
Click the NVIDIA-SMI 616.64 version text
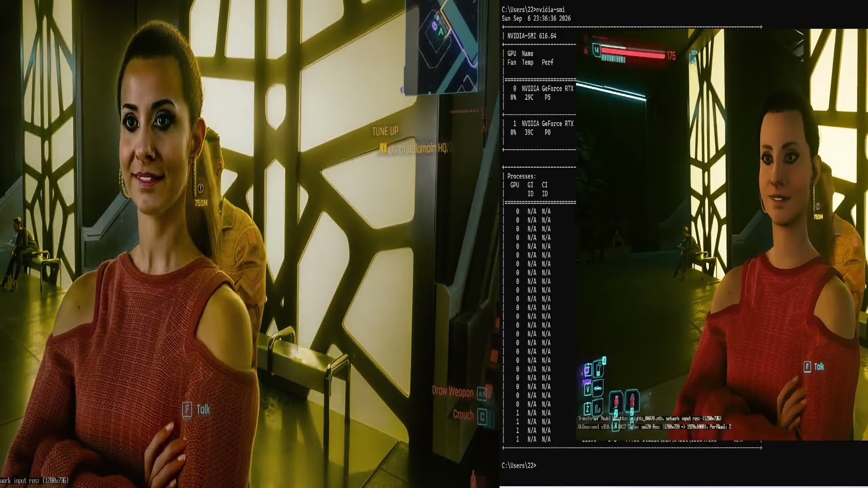point(532,36)
